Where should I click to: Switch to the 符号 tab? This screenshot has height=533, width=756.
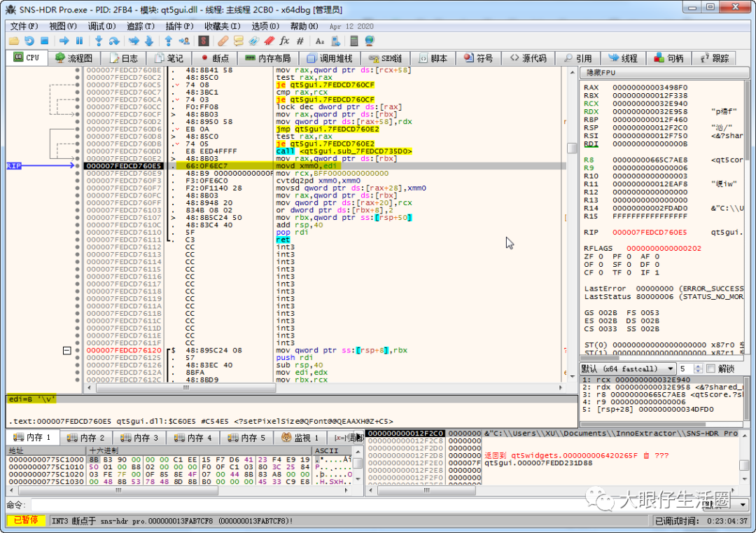point(478,58)
